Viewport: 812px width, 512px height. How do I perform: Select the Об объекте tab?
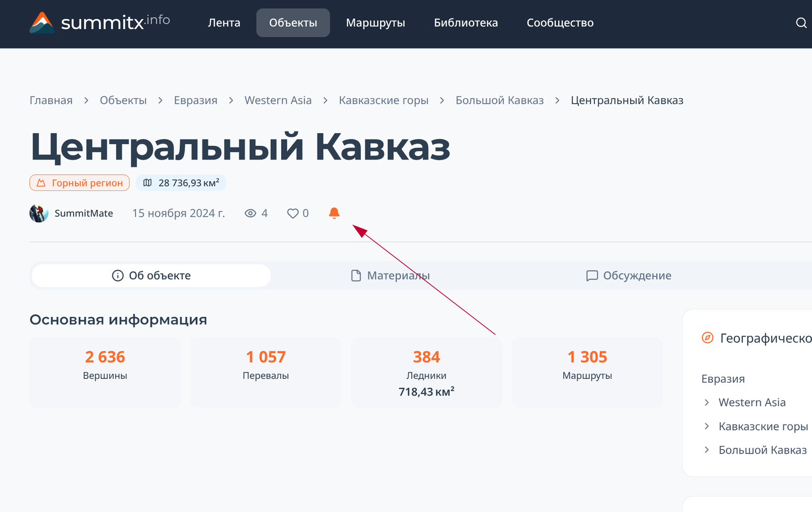(x=151, y=276)
